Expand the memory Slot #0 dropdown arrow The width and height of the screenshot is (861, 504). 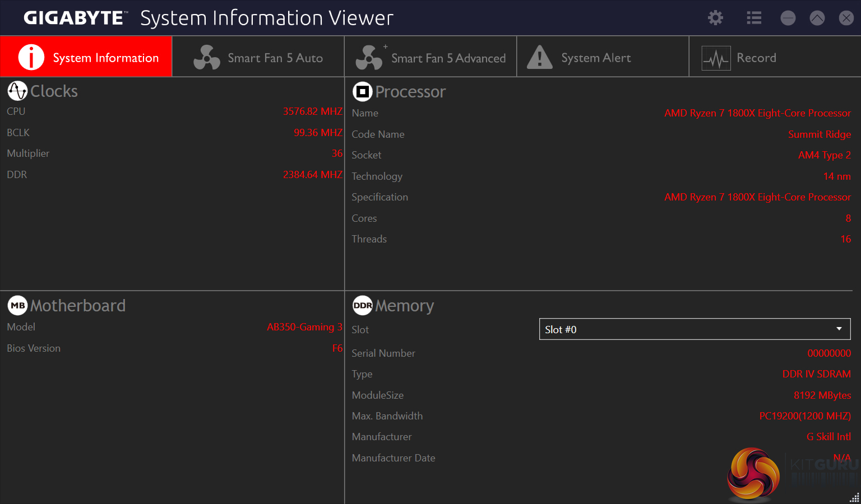(839, 329)
